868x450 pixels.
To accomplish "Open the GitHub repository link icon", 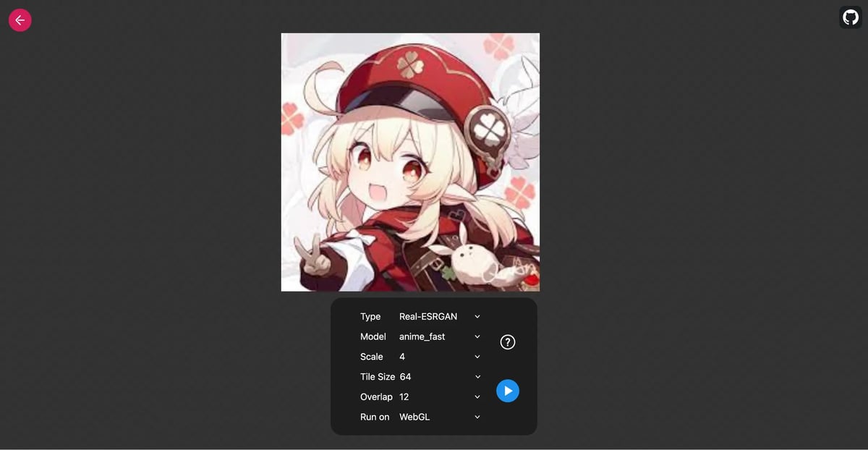I will click(x=851, y=17).
